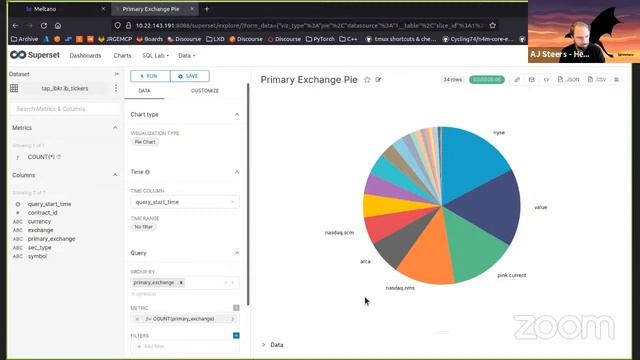Screen dimensions: 640x360
Task: Collapse the Columns section
Action: point(115,175)
